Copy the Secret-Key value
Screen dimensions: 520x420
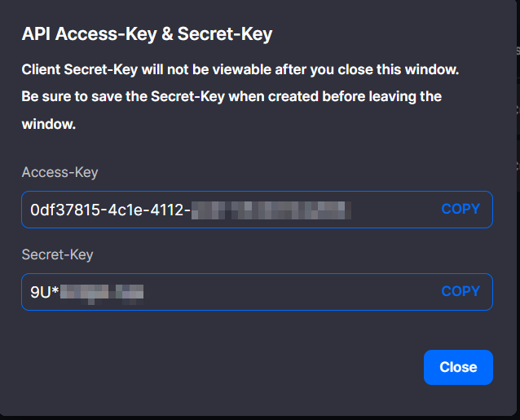tap(461, 292)
